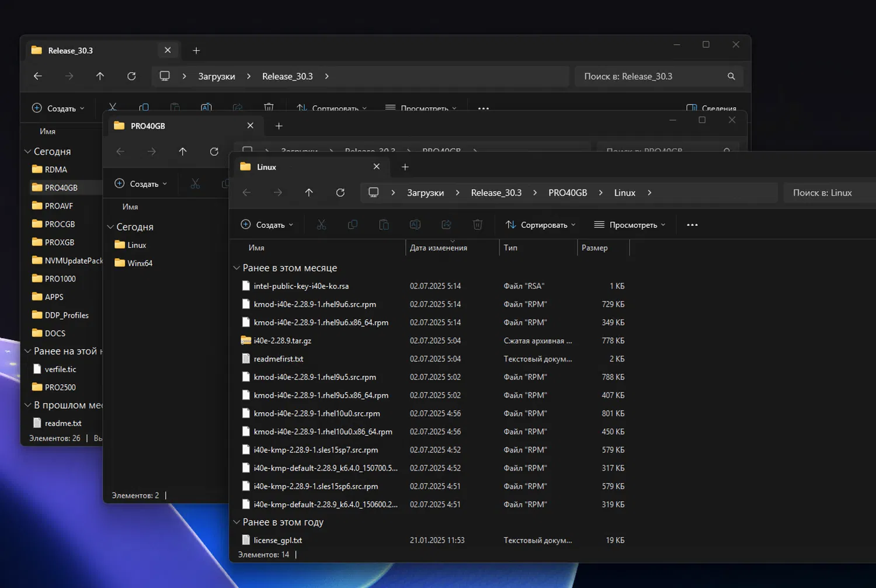The width and height of the screenshot is (876, 588).
Task: Open the Сортировать sort dropdown
Action: pyautogui.click(x=540, y=225)
